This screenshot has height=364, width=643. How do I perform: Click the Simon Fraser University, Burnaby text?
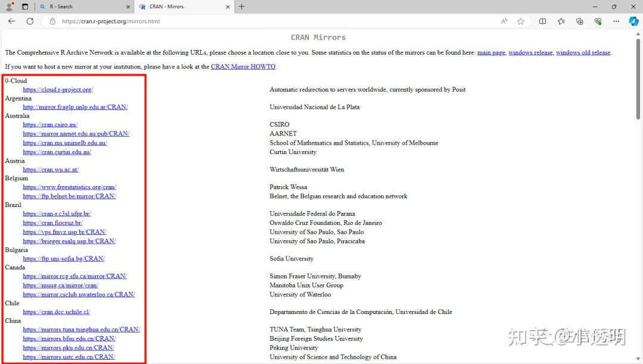pyautogui.click(x=316, y=276)
